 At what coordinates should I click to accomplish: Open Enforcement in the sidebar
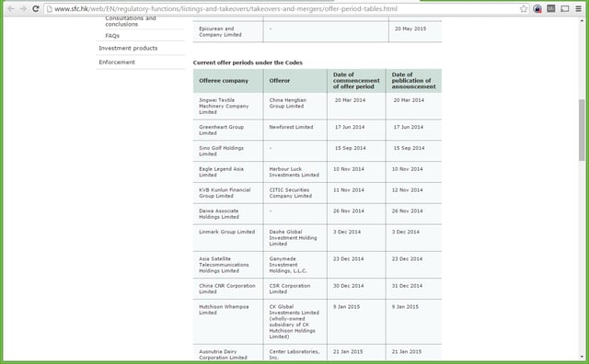[x=117, y=62]
